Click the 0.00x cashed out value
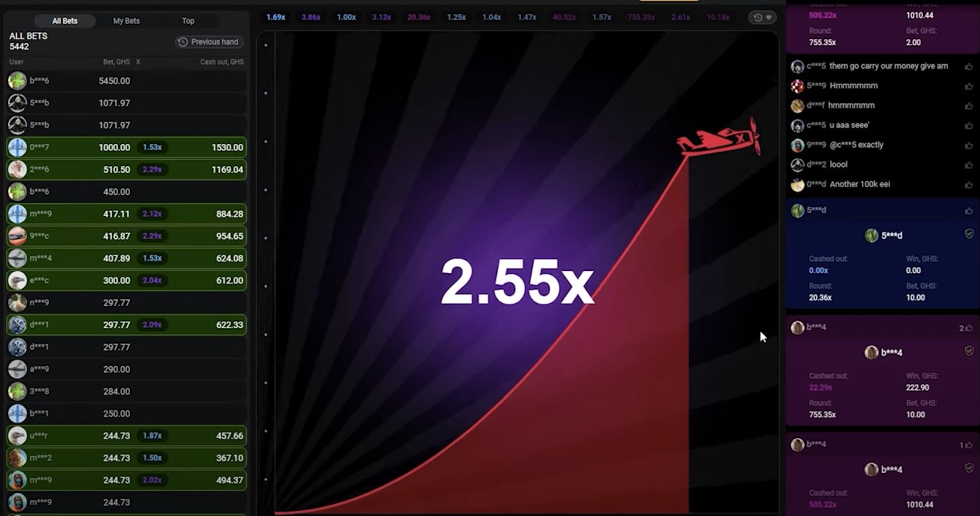This screenshot has width=980, height=516. [x=818, y=271]
